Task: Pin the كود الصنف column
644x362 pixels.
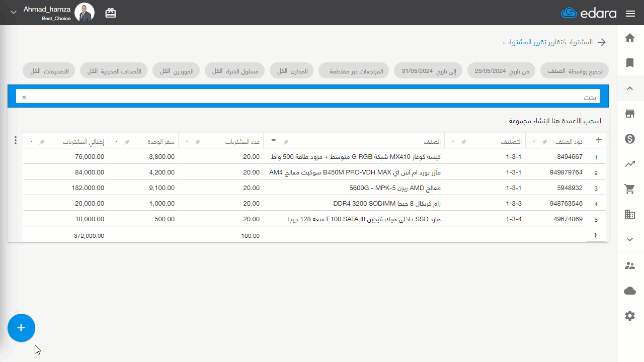Action: tap(544, 142)
